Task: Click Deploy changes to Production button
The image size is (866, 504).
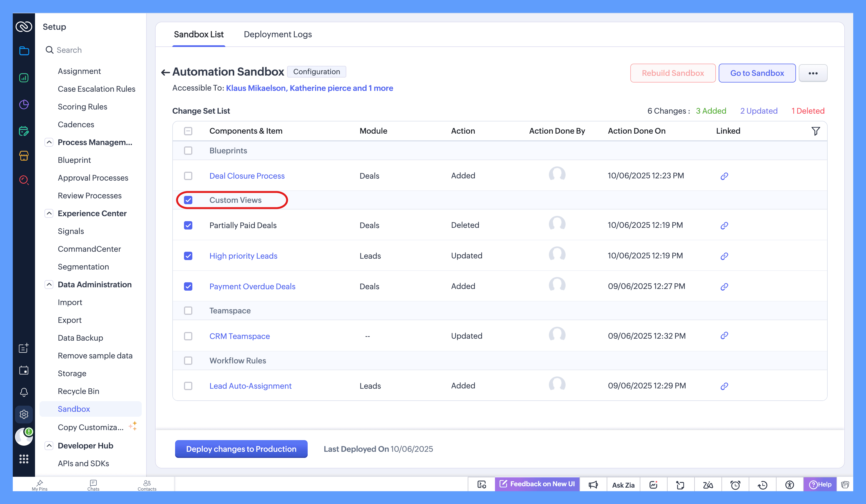Action: (241, 449)
